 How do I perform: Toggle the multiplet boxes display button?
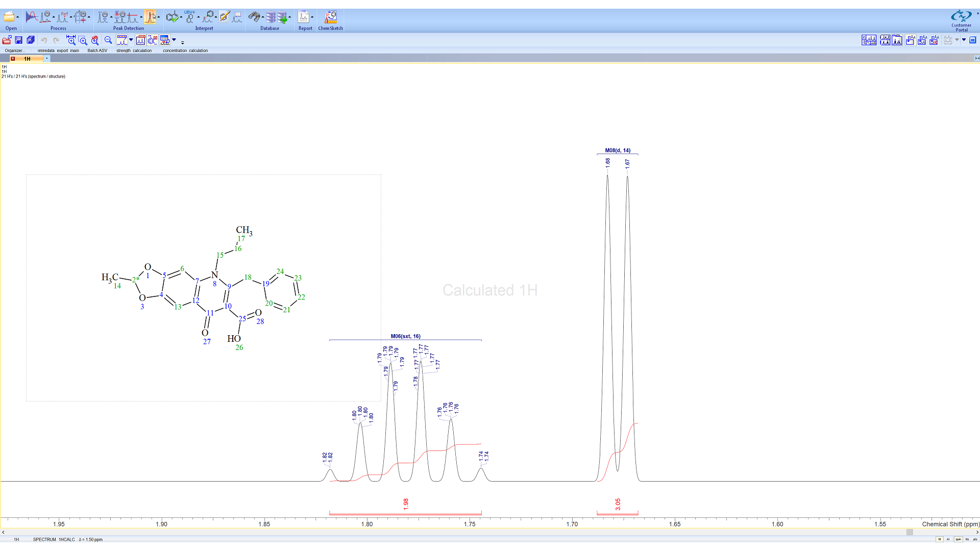coord(141,40)
